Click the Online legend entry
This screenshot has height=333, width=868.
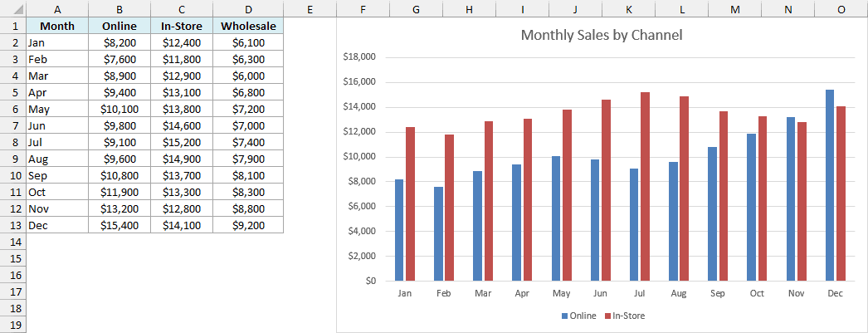[579, 316]
